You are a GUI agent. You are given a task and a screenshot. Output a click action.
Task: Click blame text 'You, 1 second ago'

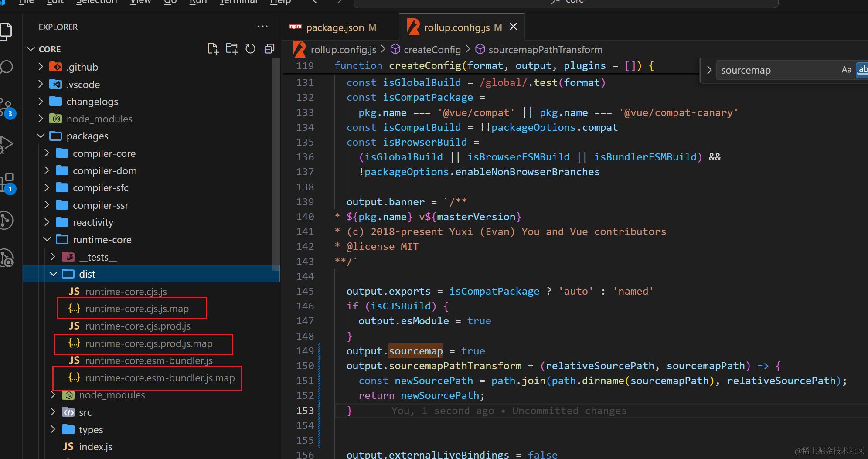click(x=443, y=411)
